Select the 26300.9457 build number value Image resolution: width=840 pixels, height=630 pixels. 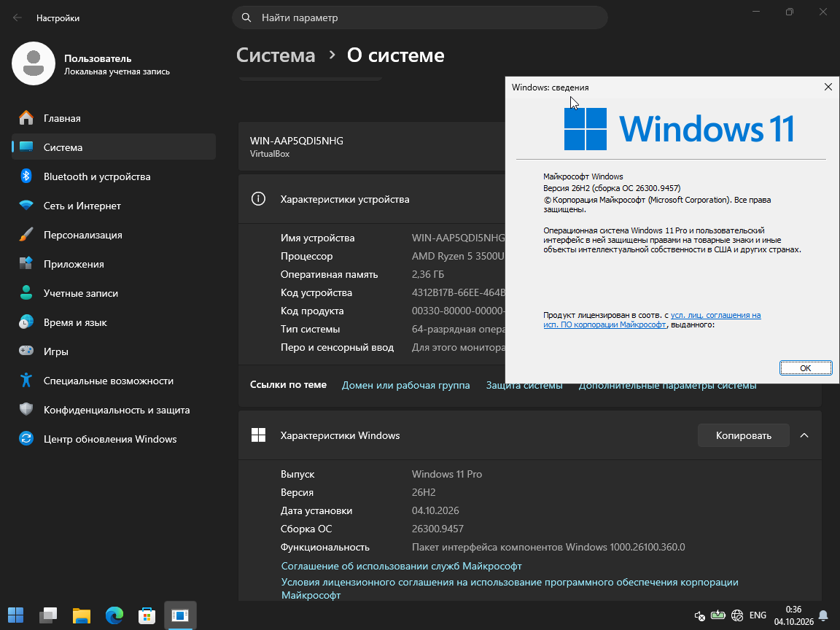tap(437, 529)
